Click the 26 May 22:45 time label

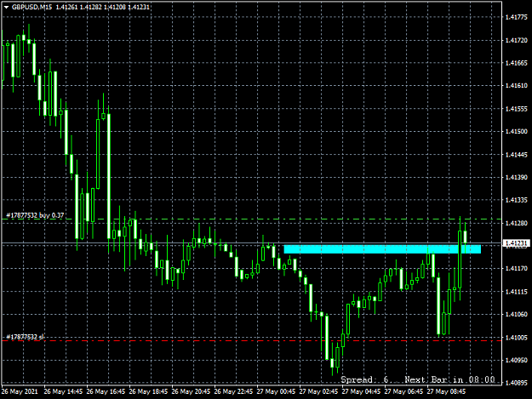coord(233,391)
